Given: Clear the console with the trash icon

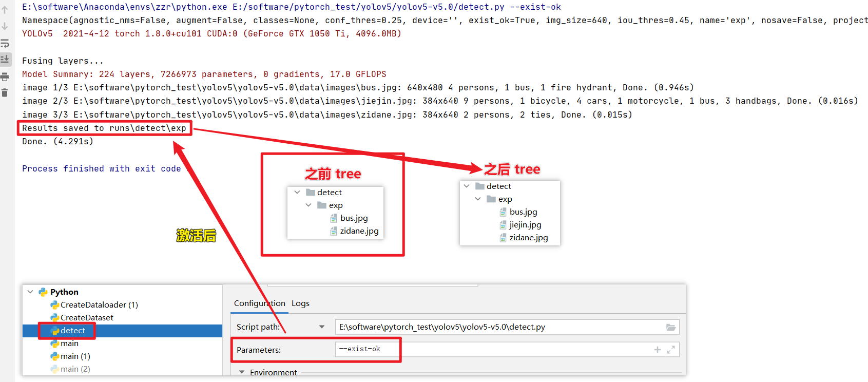Looking at the screenshot, I should pos(5,93).
